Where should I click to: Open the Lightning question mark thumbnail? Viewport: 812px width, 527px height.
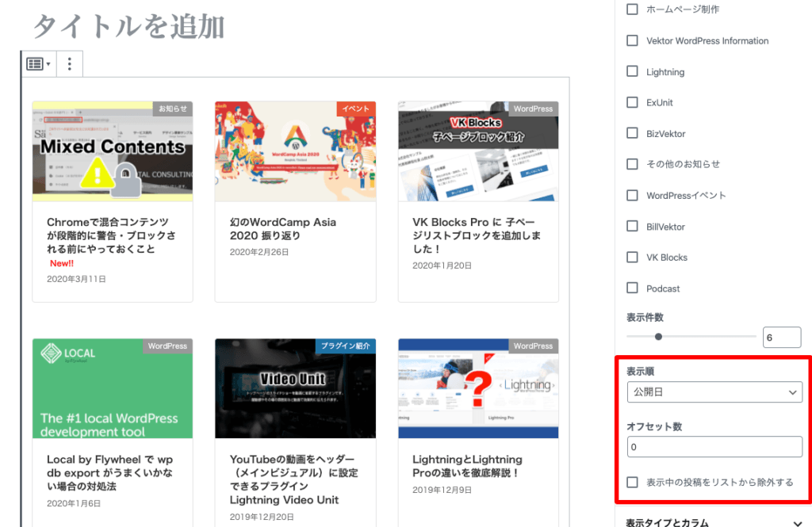478,388
